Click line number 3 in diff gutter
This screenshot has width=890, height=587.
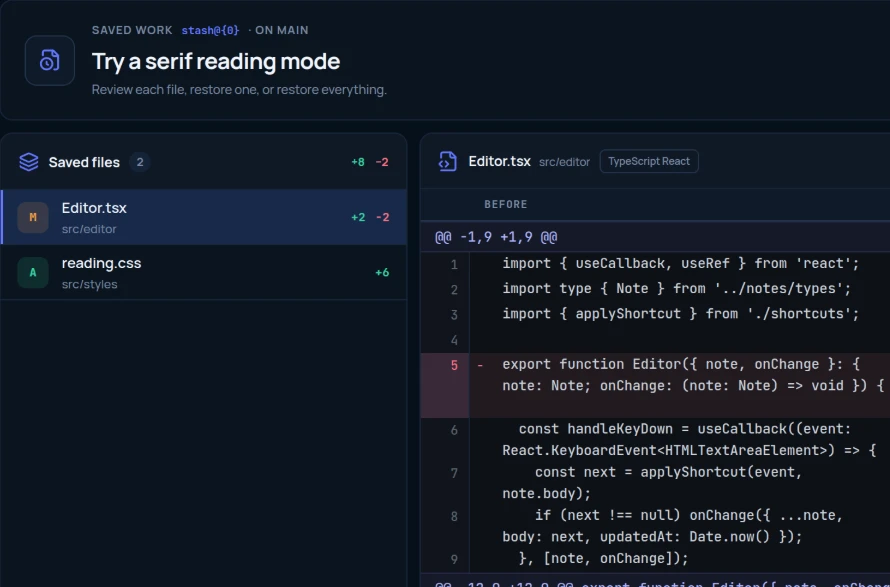coord(454,315)
